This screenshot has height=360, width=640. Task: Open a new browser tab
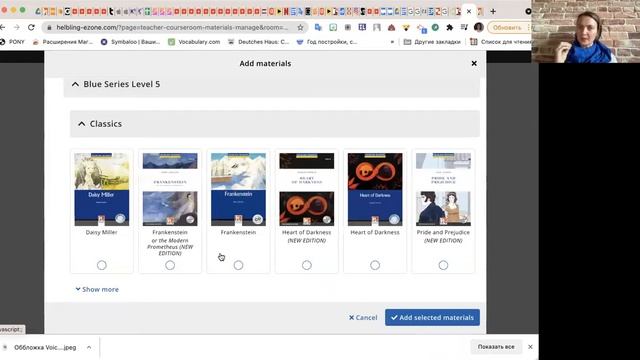(x=493, y=11)
